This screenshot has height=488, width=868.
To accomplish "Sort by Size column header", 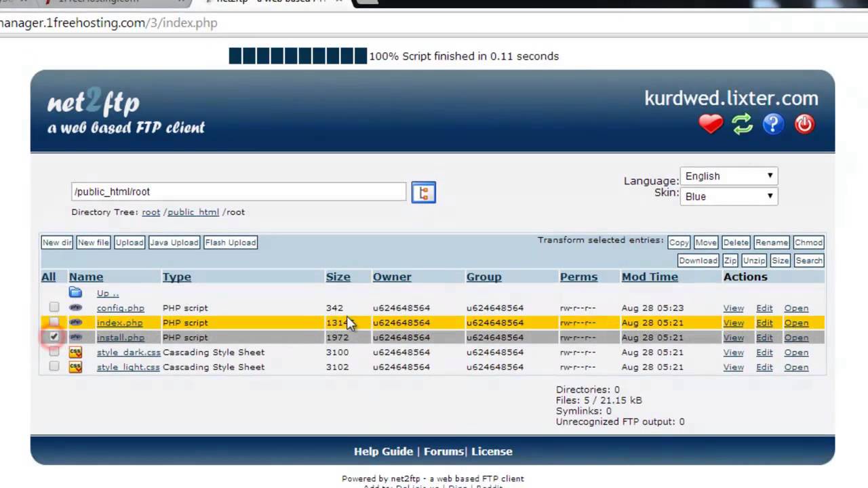I will (338, 277).
